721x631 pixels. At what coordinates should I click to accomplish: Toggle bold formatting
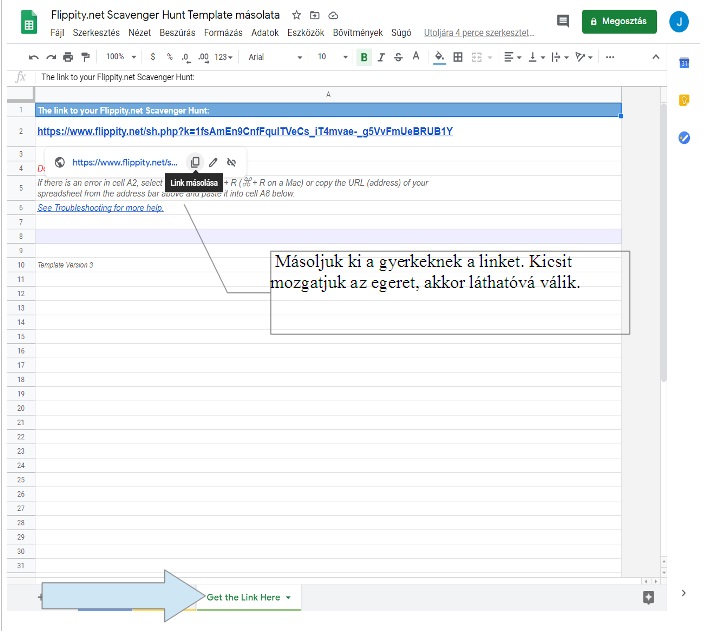pyautogui.click(x=364, y=57)
